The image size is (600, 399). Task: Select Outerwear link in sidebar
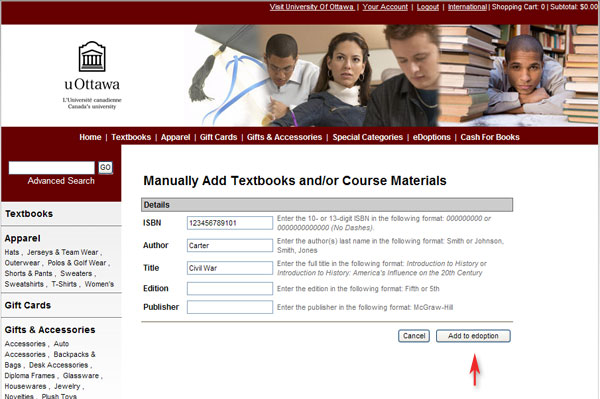pyautogui.click(x=22, y=263)
